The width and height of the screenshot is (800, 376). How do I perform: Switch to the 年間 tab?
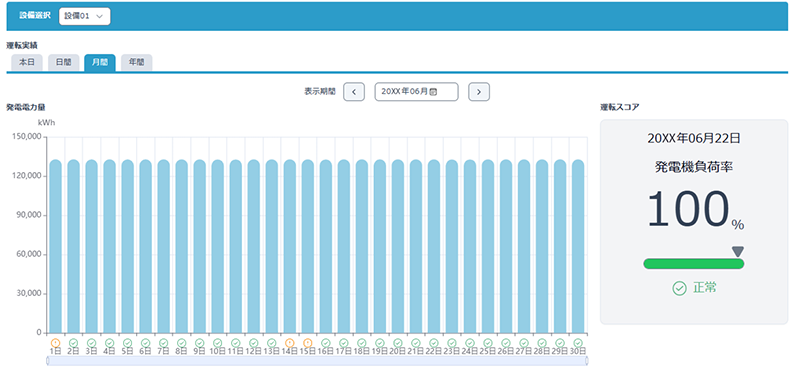point(137,62)
